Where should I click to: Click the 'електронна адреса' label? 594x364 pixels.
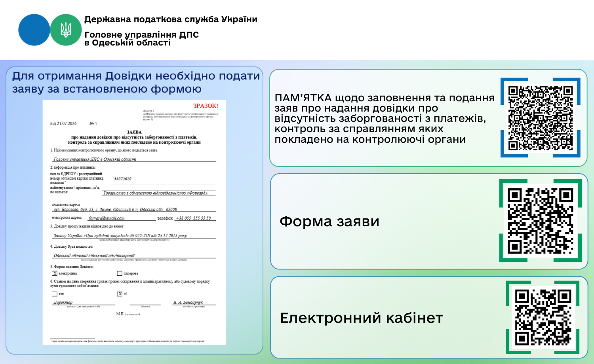tap(67, 218)
